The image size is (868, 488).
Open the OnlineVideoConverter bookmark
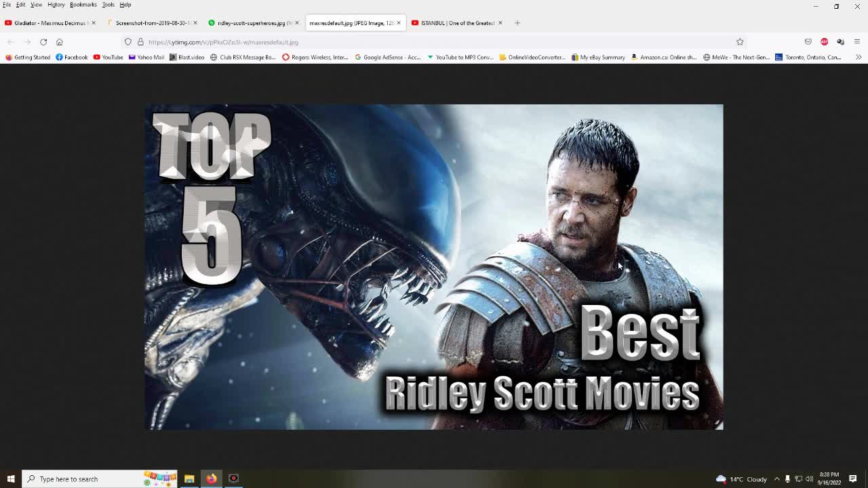tap(532, 58)
